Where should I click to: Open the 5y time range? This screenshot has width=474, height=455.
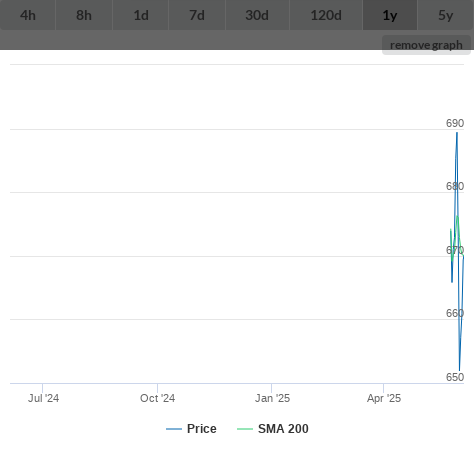(446, 15)
